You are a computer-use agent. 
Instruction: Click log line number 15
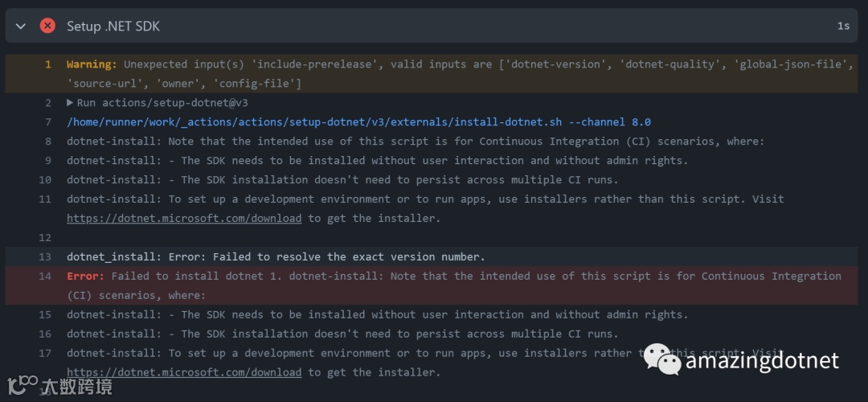click(45, 314)
